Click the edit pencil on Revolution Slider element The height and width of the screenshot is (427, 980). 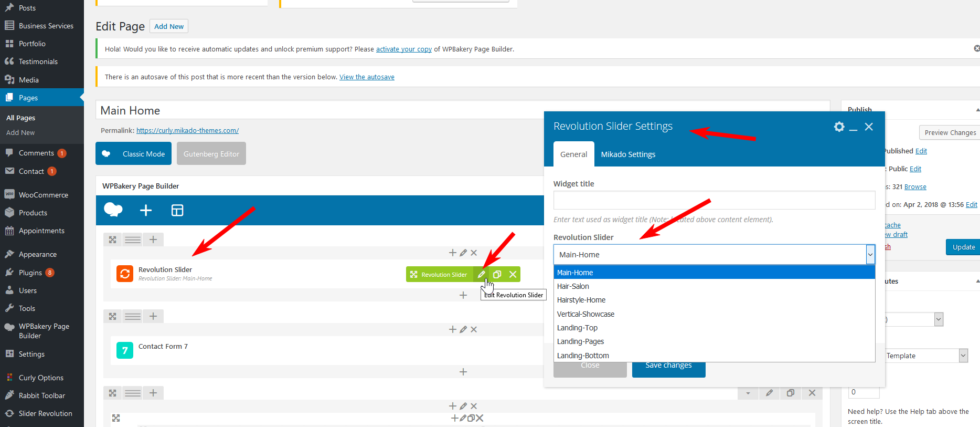coord(481,274)
